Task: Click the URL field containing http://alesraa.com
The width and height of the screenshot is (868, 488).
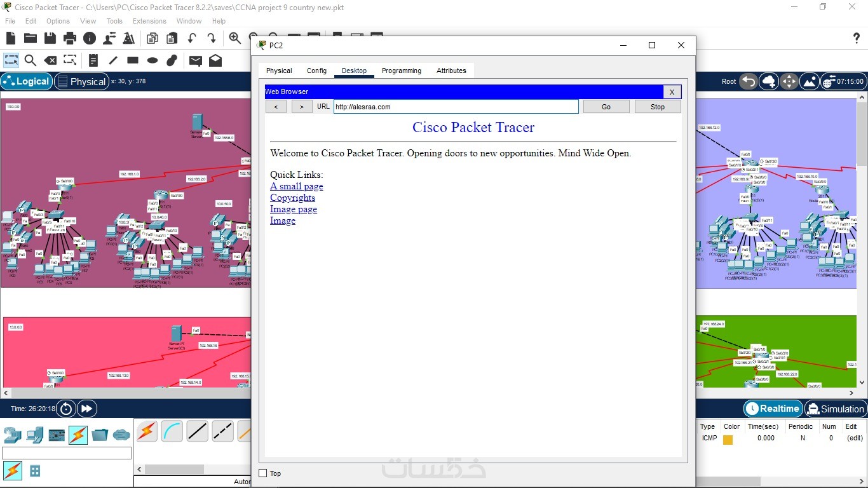Action: click(456, 107)
